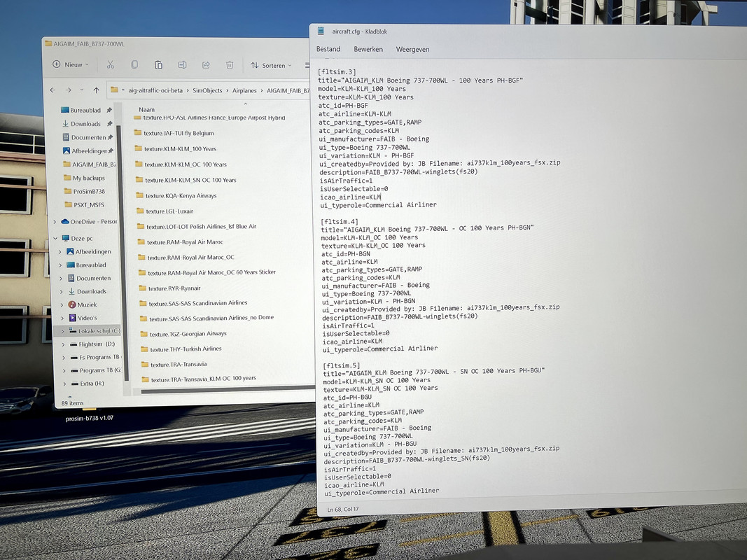Select folder texture.TRA-Transavia_KLM OC 100 years
The image size is (747, 560).
click(199, 379)
